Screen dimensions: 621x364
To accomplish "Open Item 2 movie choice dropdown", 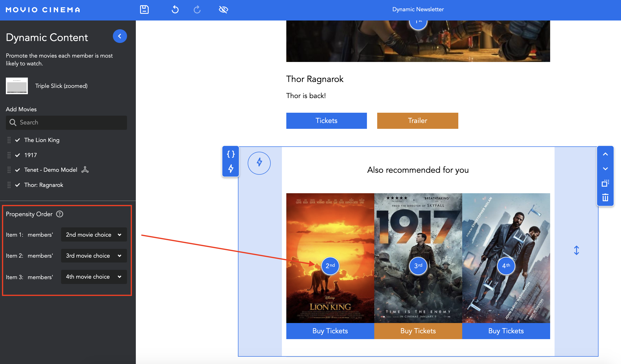I will (x=94, y=256).
